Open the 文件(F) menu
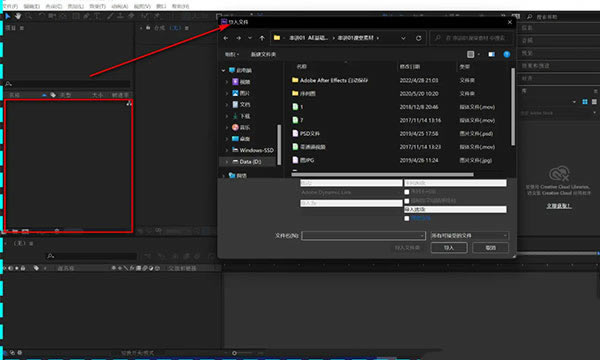Viewport: 600px width, 360px height. pos(11,7)
